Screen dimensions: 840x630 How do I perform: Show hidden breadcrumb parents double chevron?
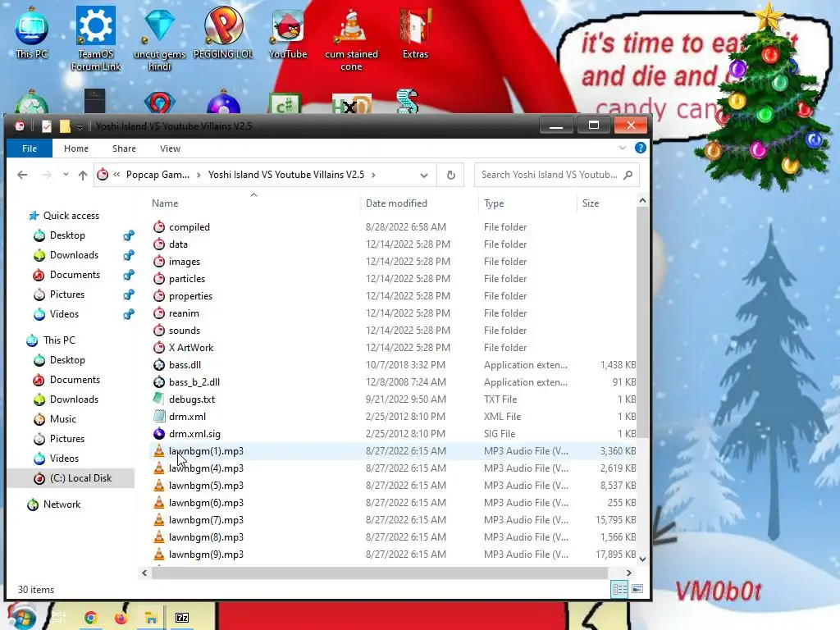[116, 175]
